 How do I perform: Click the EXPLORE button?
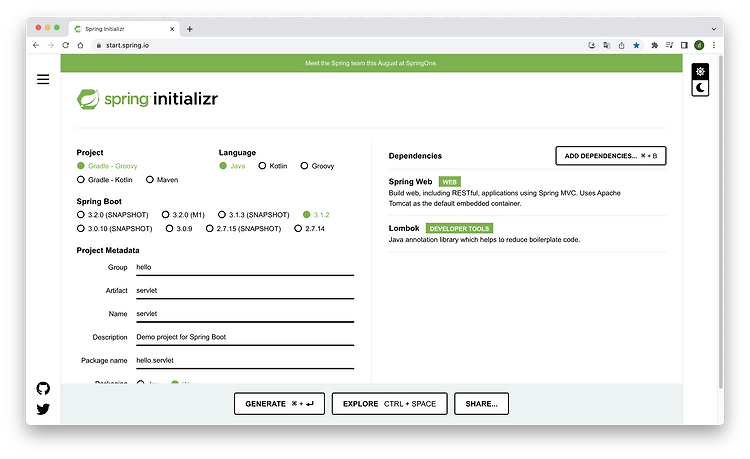[389, 404]
